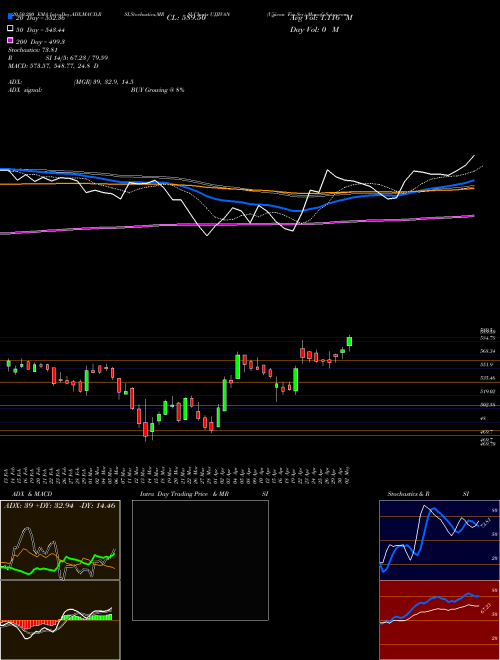Open the dark red RSI mini chart
This screenshot has width=500, height=660.
tap(439, 620)
